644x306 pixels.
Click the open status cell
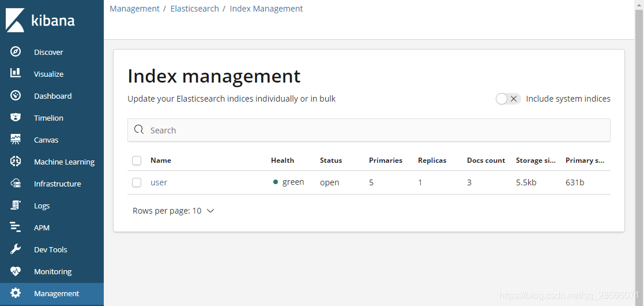(x=329, y=182)
